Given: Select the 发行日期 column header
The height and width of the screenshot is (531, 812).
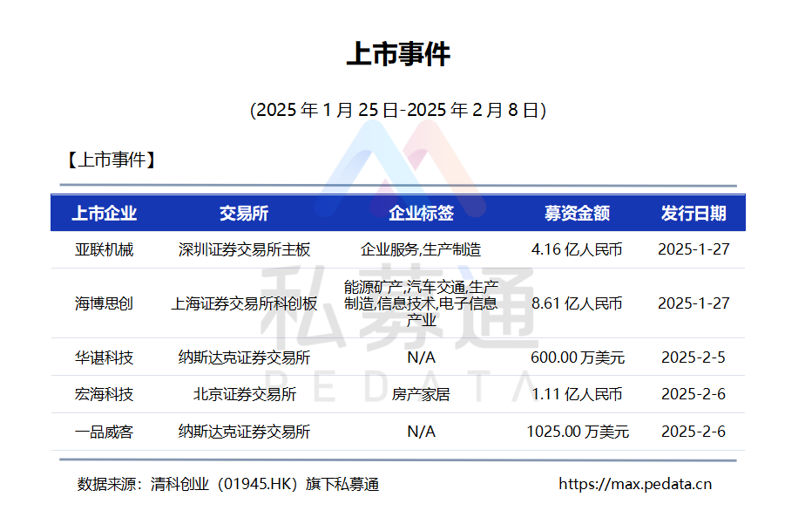Looking at the screenshot, I should [x=694, y=213].
